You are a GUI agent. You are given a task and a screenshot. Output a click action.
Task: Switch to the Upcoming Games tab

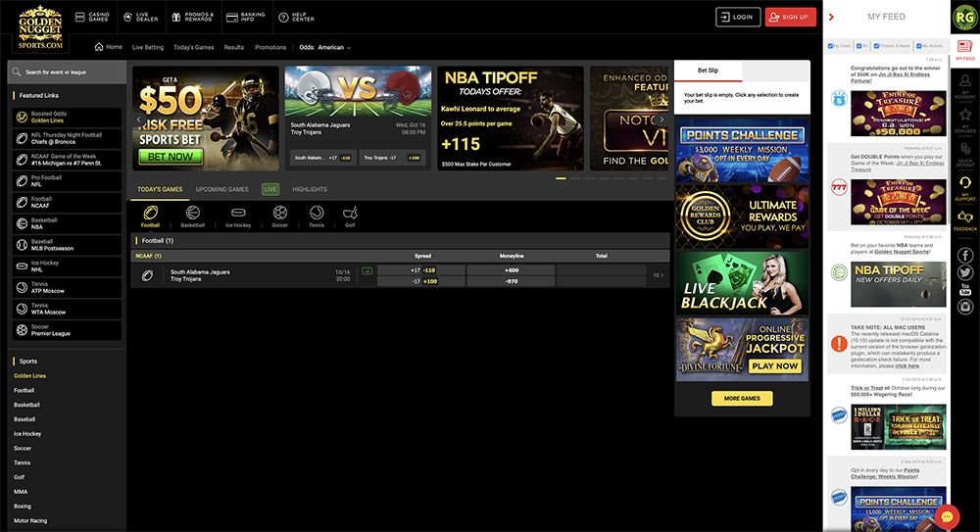pyautogui.click(x=221, y=189)
